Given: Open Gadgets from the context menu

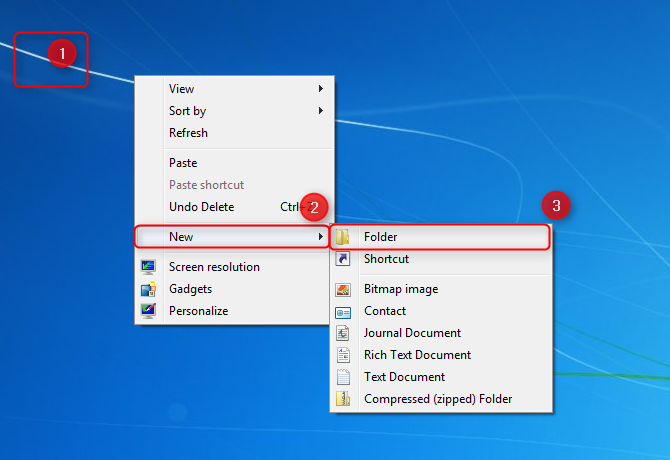Looking at the screenshot, I should pos(234,289).
